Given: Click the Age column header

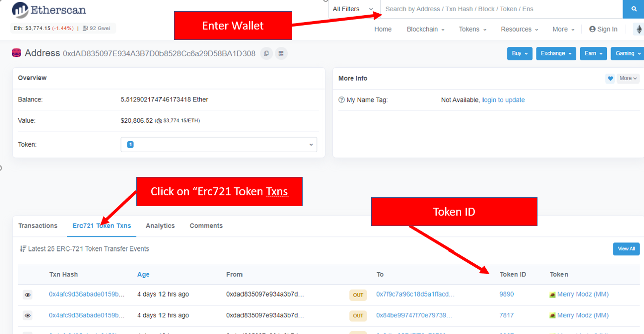Looking at the screenshot, I should pyautogui.click(x=143, y=275).
